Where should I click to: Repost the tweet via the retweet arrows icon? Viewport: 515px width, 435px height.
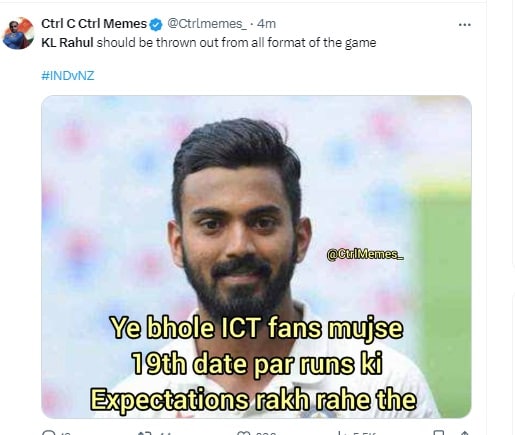145,433
